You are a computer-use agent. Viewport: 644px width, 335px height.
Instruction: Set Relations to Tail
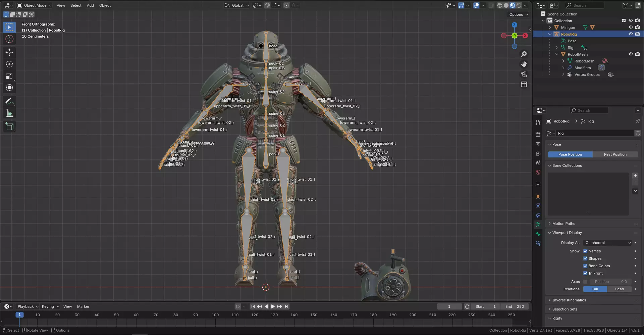[595, 289]
